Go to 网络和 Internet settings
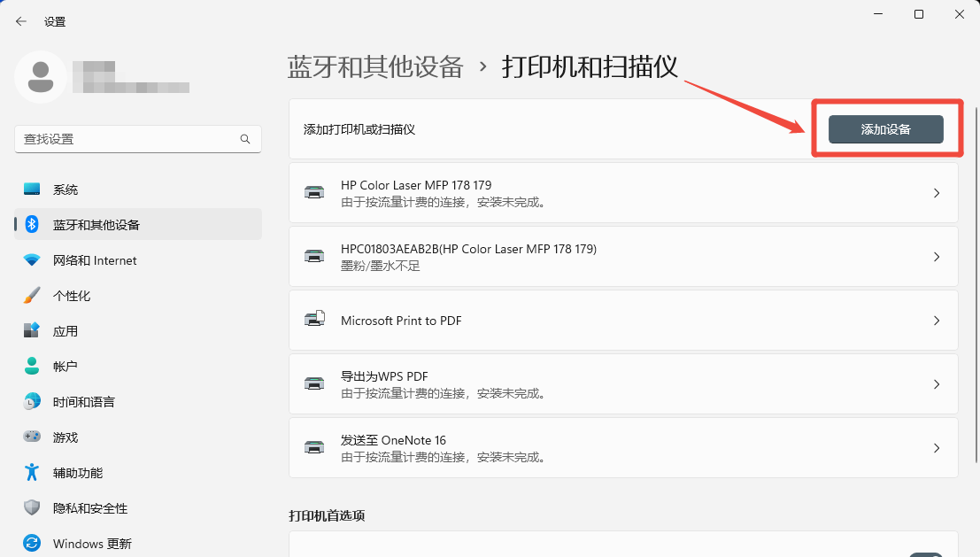 138,260
